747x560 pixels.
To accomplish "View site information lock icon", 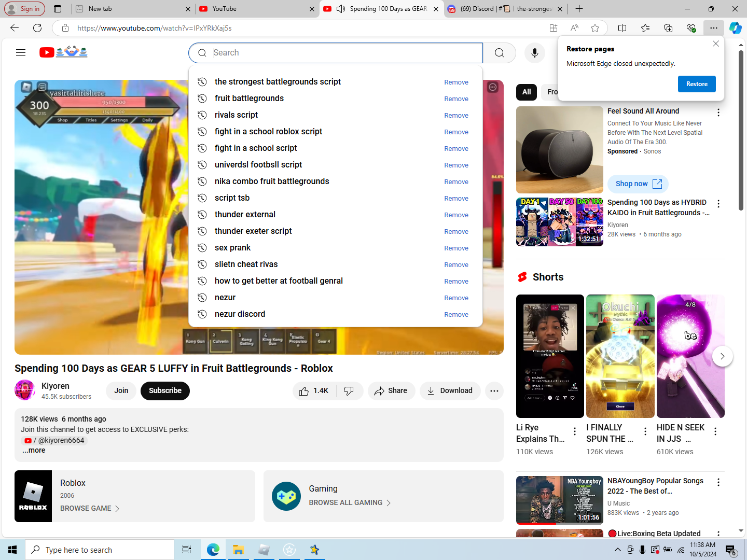I will click(65, 28).
